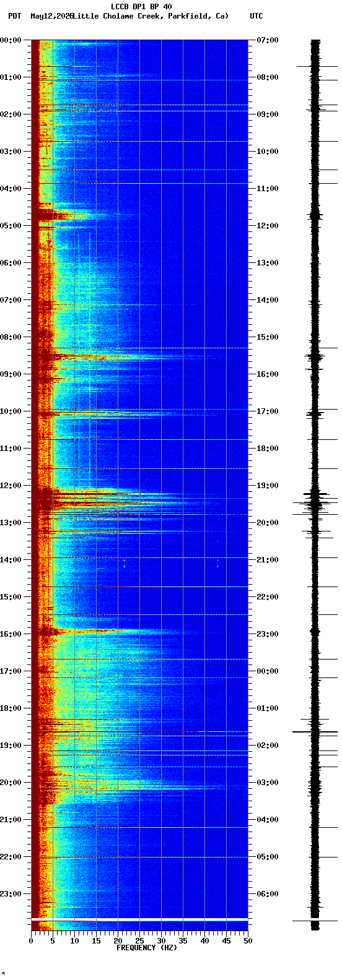The image size is (342, 980).
Task: Select the 20:00 UTC axis label
Action: tap(268, 523)
